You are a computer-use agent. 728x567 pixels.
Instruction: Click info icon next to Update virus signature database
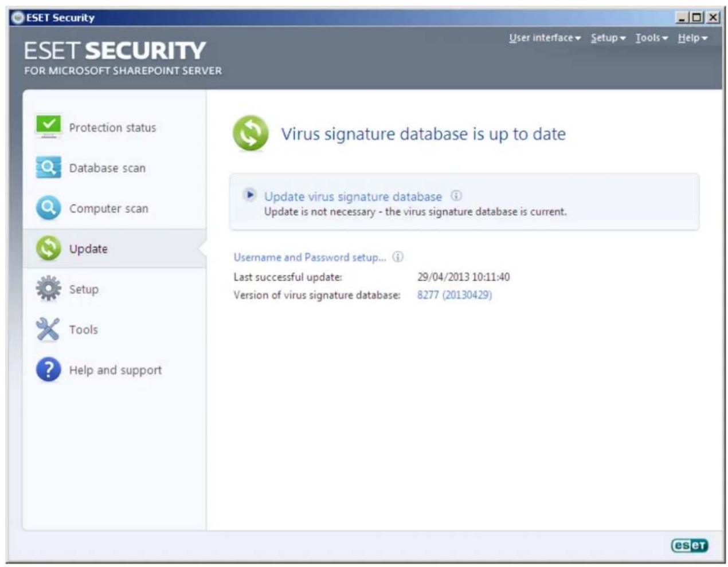[x=456, y=196]
